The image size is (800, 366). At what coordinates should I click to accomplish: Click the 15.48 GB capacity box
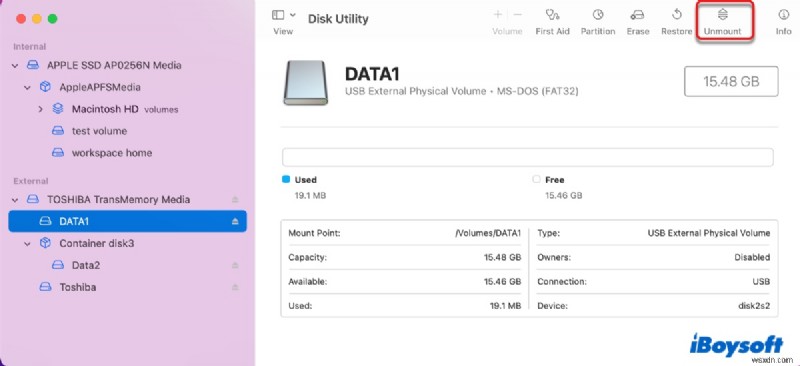(x=731, y=81)
